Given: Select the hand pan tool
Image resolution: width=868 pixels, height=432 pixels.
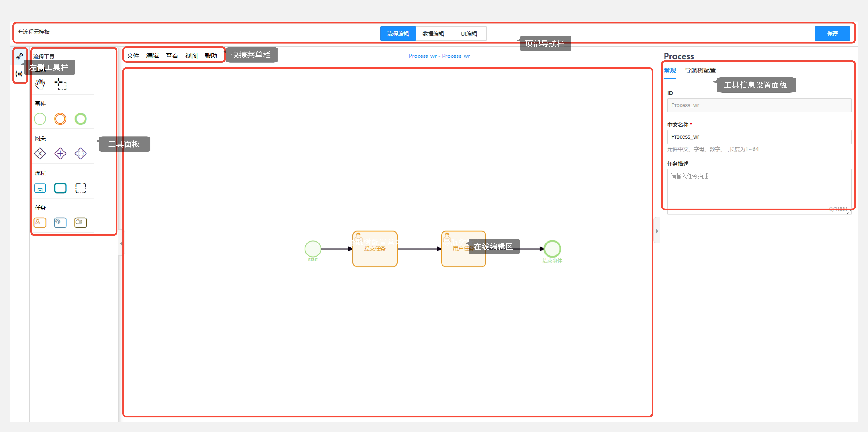Looking at the screenshot, I should (40, 84).
